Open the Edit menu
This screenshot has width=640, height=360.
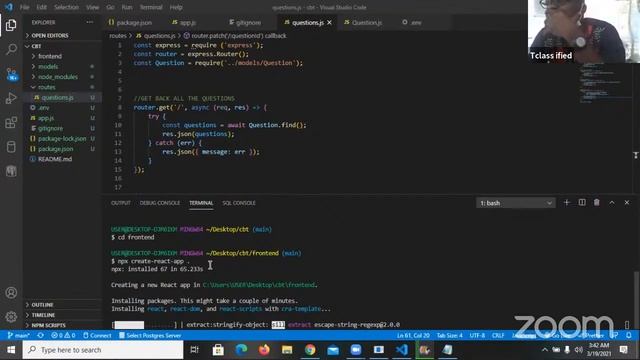pyautogui.click(x=41, y=7)
